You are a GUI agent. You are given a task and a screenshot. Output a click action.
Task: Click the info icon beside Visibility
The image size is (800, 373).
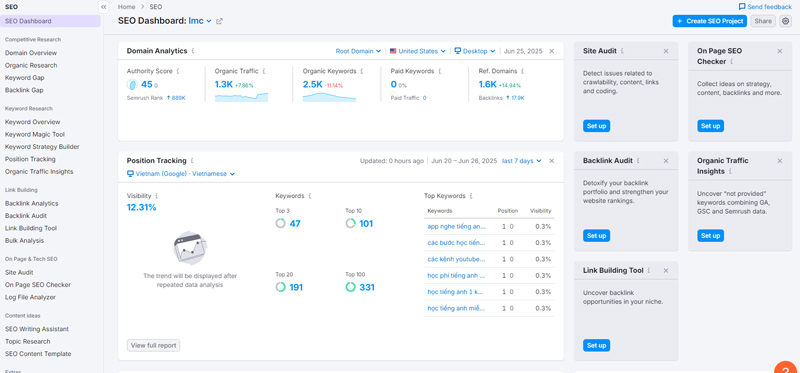(x=157, y=195)
